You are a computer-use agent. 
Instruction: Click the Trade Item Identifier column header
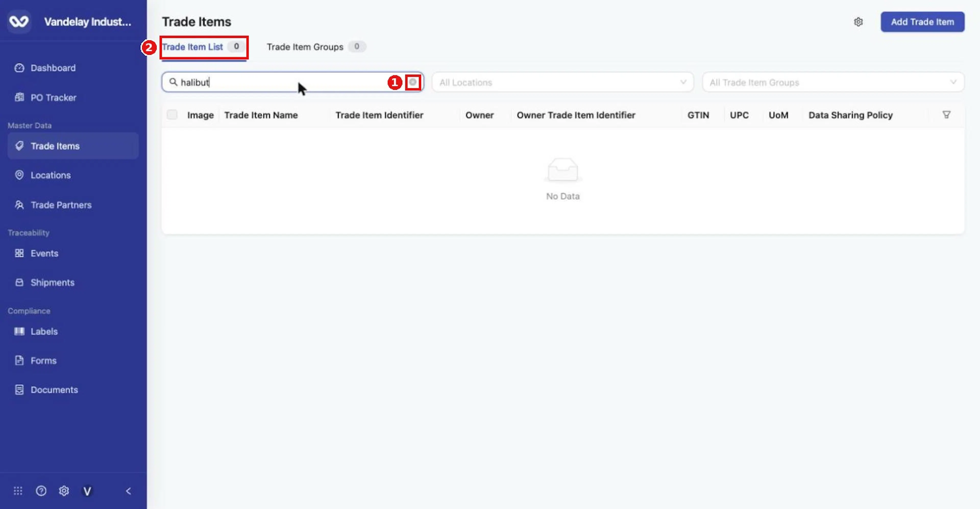[379, 115]
